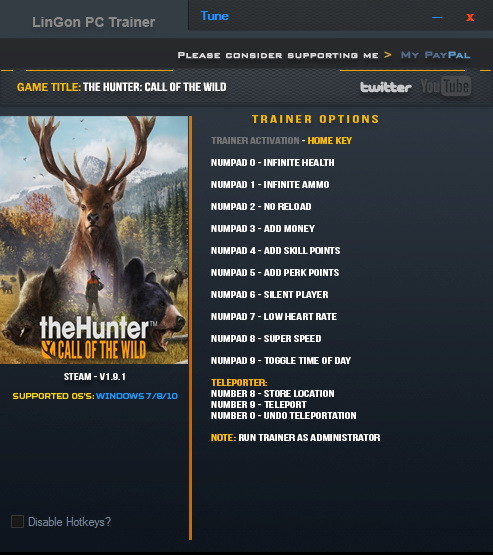
Task: Click Numpad 3 Add Money option
Action: (263, 229)
